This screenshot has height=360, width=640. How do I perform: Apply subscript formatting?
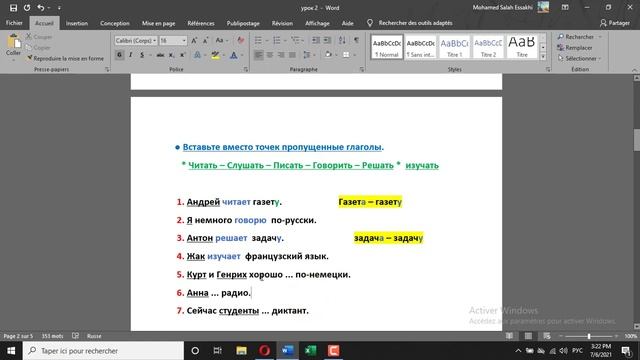[171, 55]
